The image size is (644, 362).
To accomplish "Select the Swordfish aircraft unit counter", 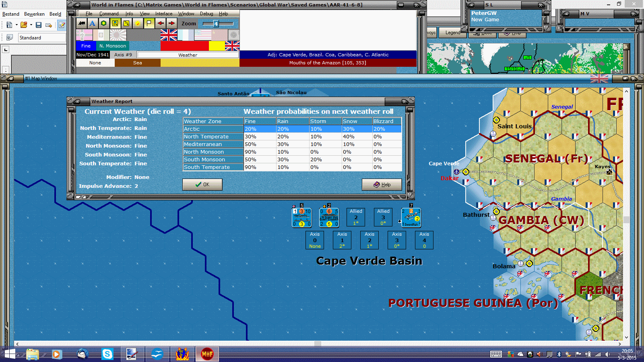I will (x=411, y=217).
